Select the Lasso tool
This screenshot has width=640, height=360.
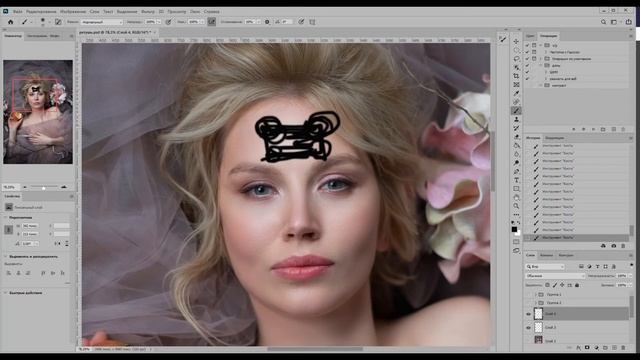point(516,59)
